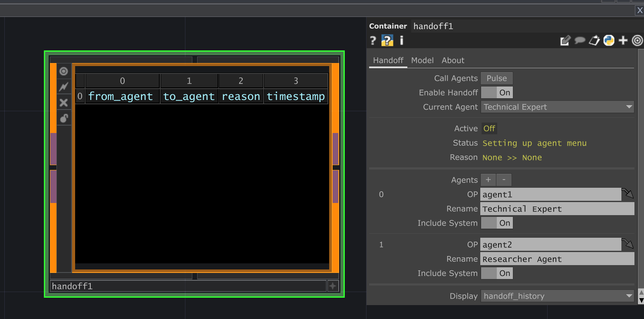Image resolution: width=644 pixels, height=319 pixels.
Task: Enable the bypass X flag on the node
Action: (63, 102)
